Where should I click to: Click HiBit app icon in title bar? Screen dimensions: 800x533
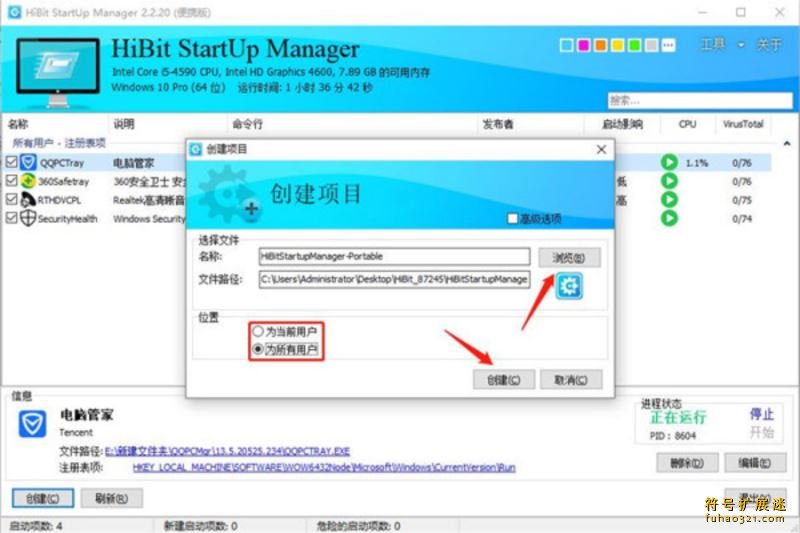[x=15, y=12]
